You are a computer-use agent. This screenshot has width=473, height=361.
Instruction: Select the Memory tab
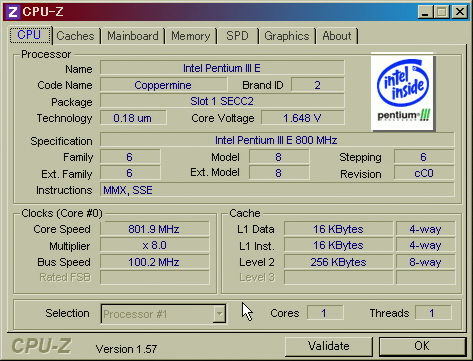pos(190,36)
